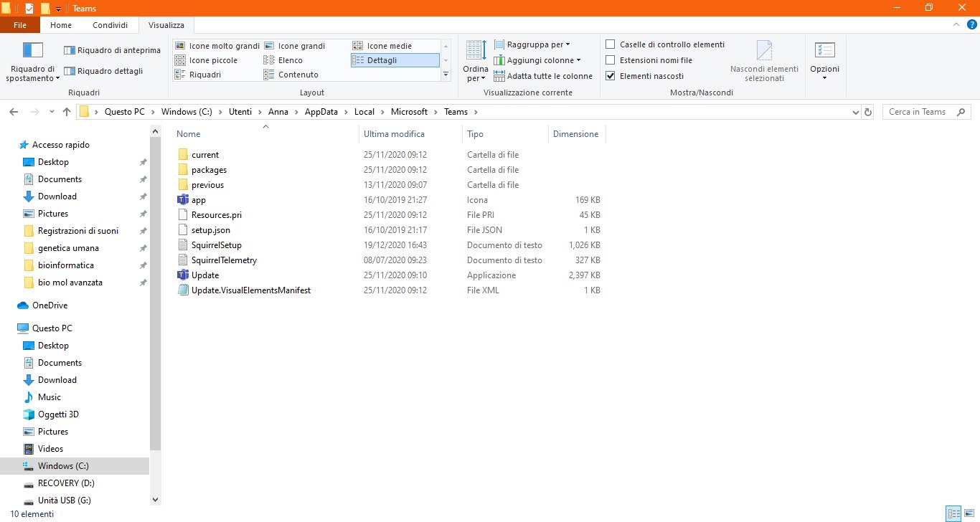Select Questo PC in the navigation pane
Screen dimensions: 980x522
pyautogui.click(x=52, y=328)
